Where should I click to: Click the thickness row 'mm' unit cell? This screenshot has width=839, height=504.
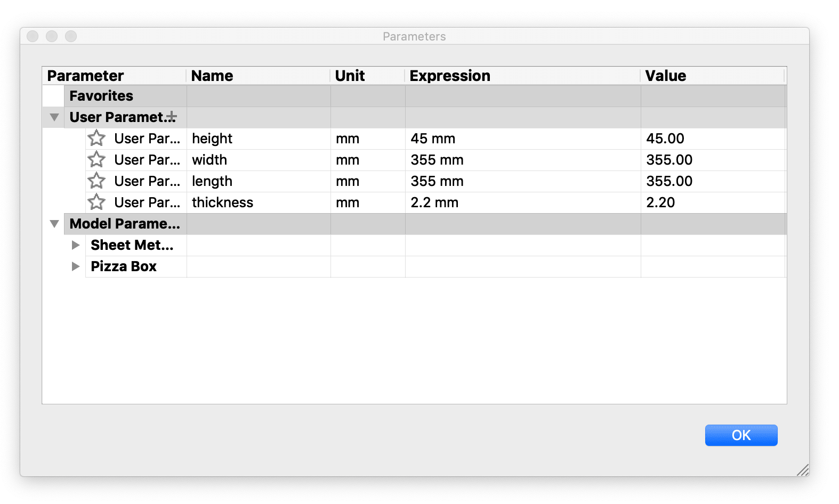tap(368, 202)
